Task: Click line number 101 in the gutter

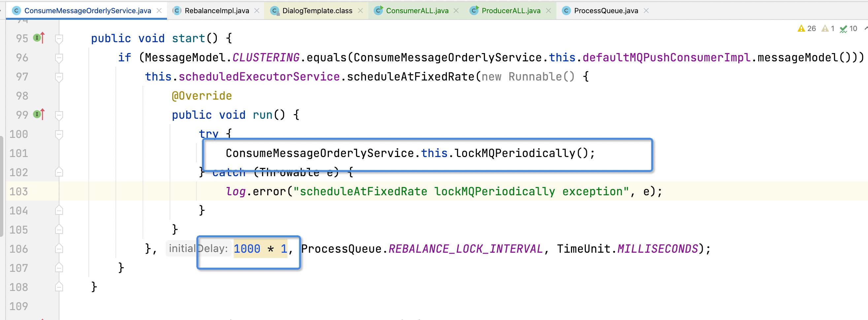Action: tap(18, 153)
